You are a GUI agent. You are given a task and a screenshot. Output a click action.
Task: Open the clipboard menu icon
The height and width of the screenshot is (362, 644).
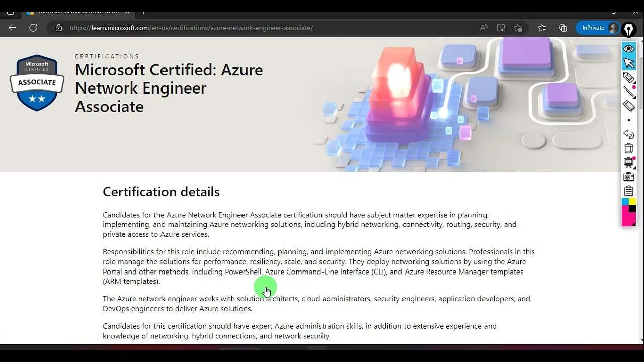click(x=629, y=191)
